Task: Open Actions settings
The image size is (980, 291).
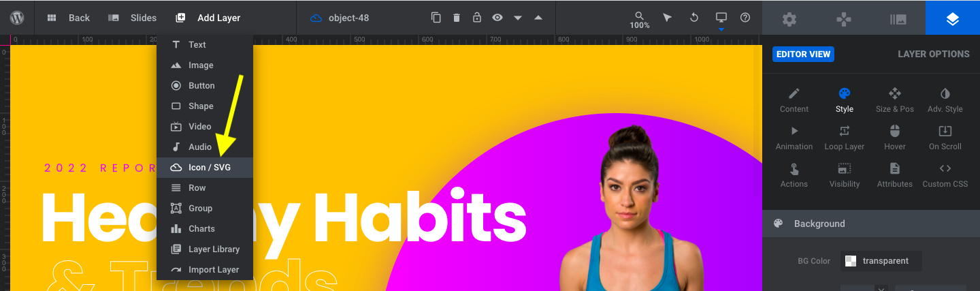Action: coord(794,175)
